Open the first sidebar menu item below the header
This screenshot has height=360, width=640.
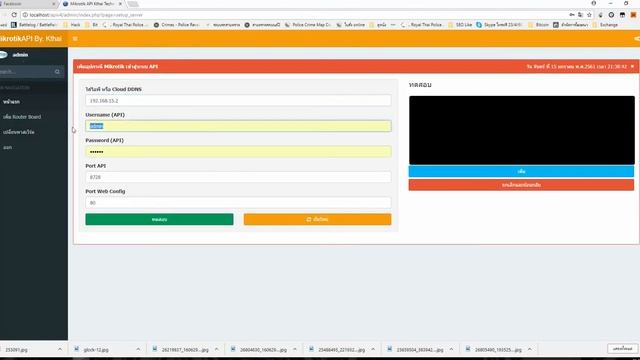[x=34, y=102]
